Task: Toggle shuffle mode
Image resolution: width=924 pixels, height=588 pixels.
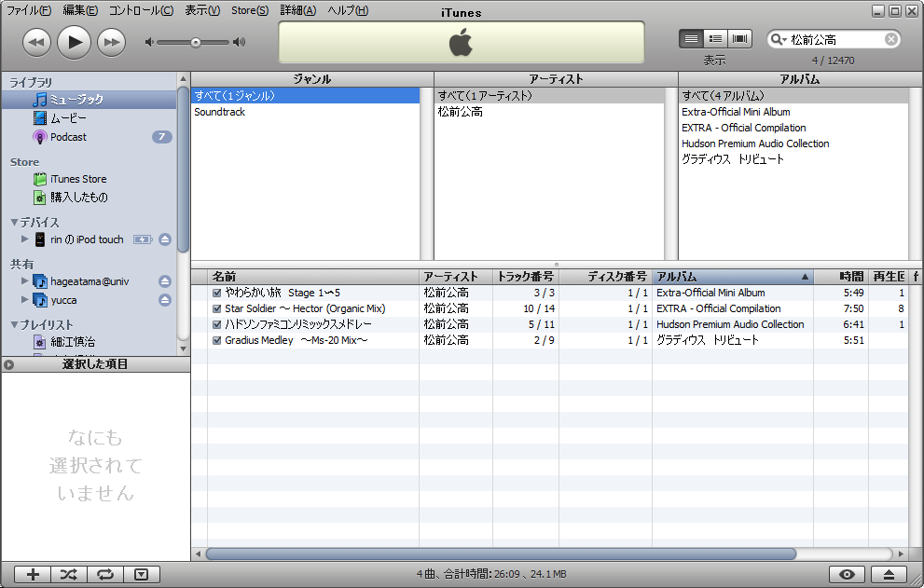Action: coord(69,574)
